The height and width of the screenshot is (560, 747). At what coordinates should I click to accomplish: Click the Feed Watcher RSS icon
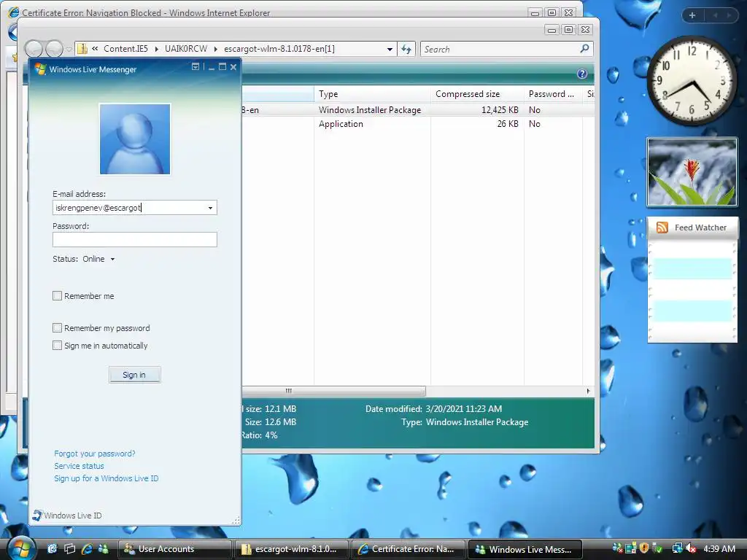click(x=662, y=227)
